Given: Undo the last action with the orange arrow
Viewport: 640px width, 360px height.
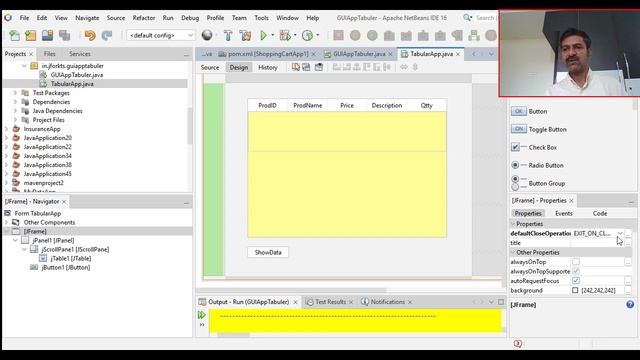Looking at the screenshot, I should coord(90,36).
